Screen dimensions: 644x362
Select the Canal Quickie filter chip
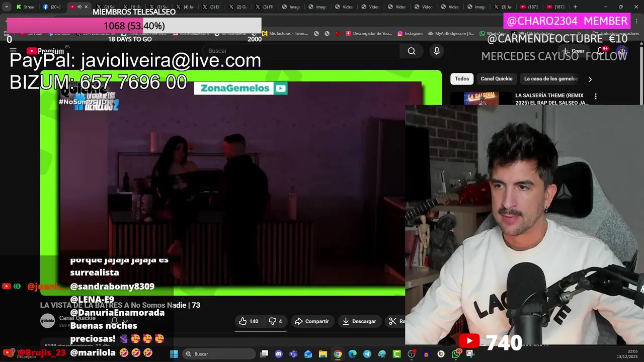(x=497, y=78)
